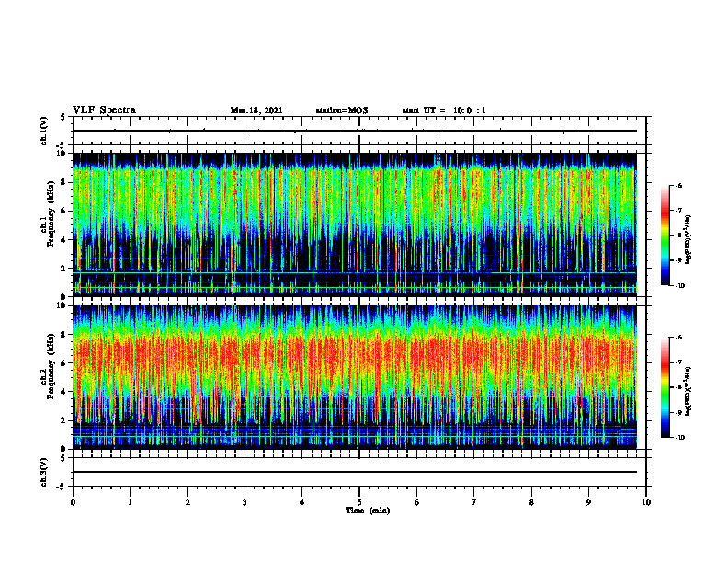
Task: Click the time axis tick label '5'
Action: pyautogui.click(x=359, y=502)
